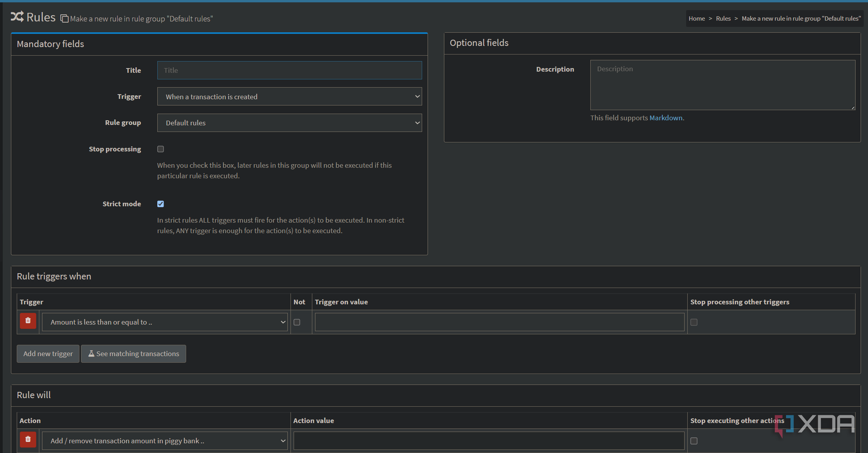This screenshot has height=453, width=868.
Task: Click the Rules shuffle icon in header
Action: coord(17,17)
